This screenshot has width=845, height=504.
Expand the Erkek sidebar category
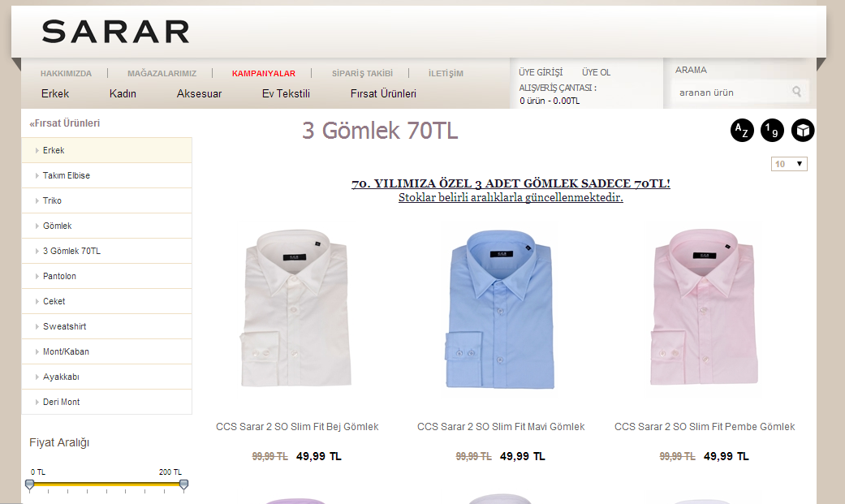coord(106,150)
